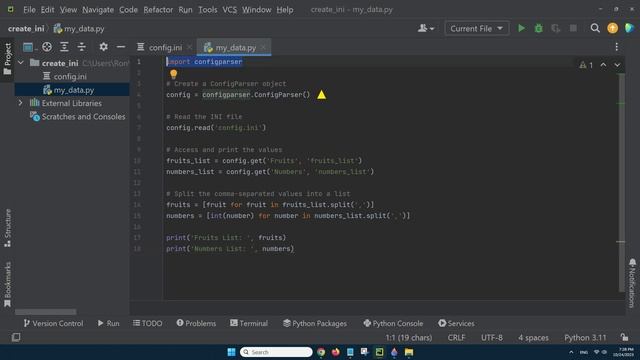Toggle the Bookmarks tool window side tab

pos(7,284)
